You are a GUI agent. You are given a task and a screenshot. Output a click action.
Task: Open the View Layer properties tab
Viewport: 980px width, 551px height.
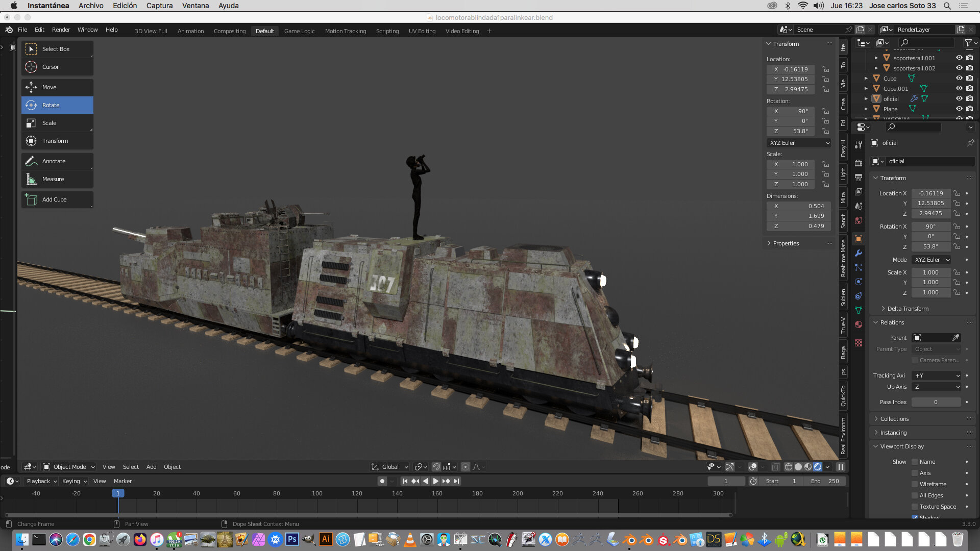[x=859, y=192]
